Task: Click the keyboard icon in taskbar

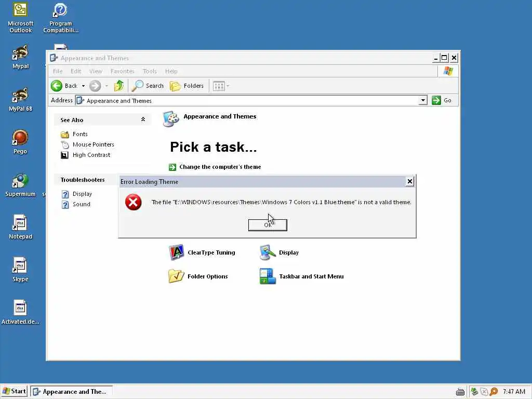Action: [x=460, y=392]
